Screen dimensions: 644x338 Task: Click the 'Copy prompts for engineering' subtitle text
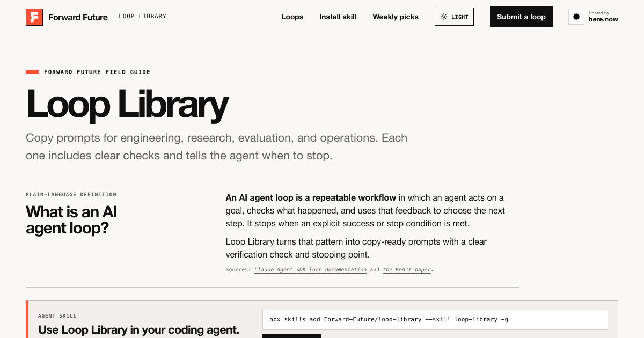coord(217,147)
